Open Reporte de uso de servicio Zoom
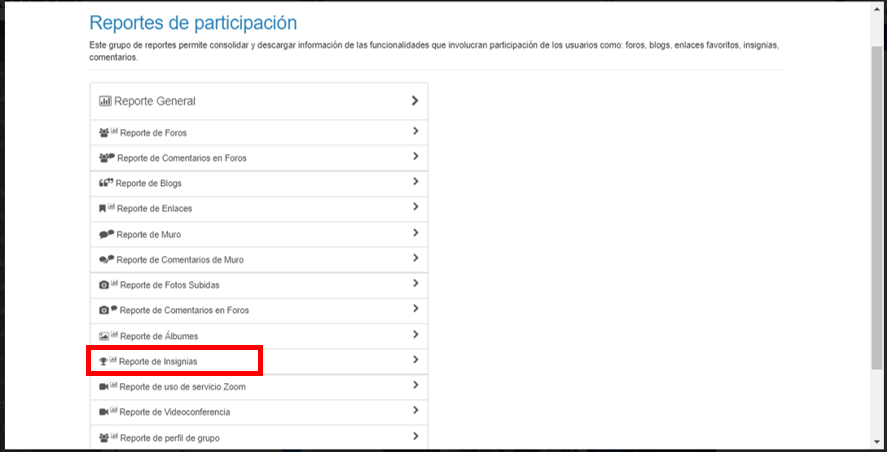Screen dimensions: 887x452 coord(259,387)
